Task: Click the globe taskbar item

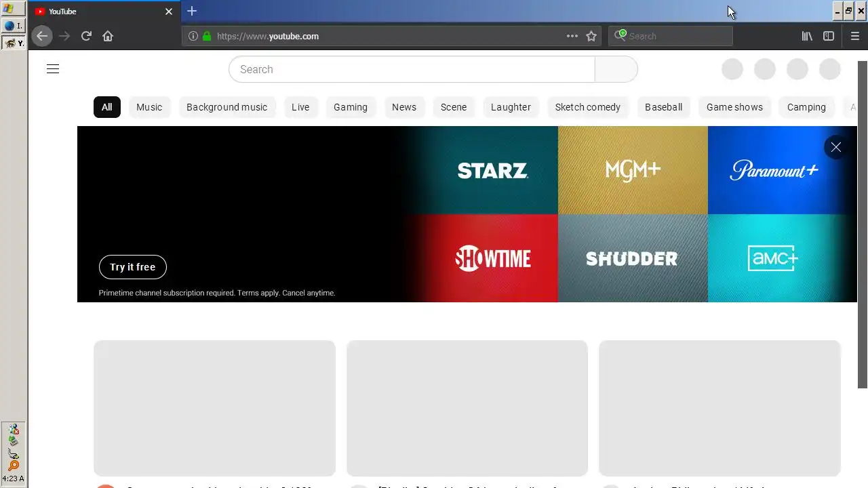Action: click(x=13, y=26)
